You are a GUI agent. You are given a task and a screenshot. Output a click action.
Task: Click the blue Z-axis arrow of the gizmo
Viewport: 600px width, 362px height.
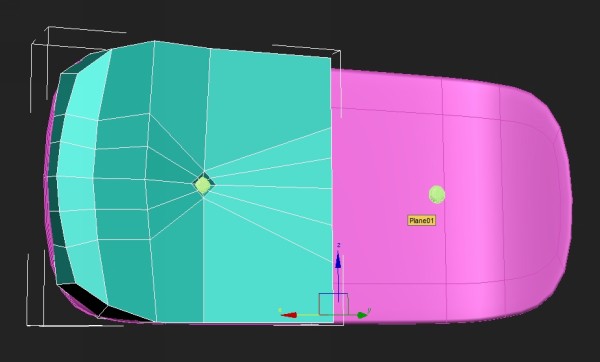(x=338, y=261)
